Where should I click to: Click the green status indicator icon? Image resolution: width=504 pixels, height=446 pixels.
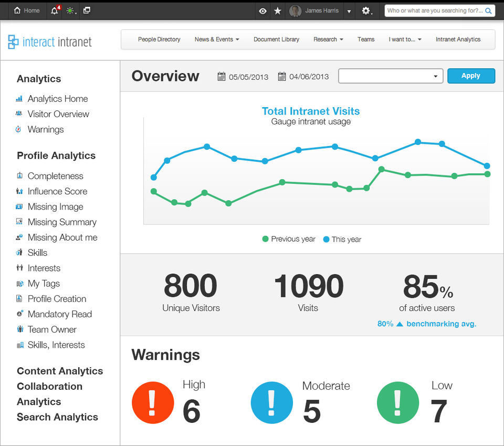tap(70, 11)
